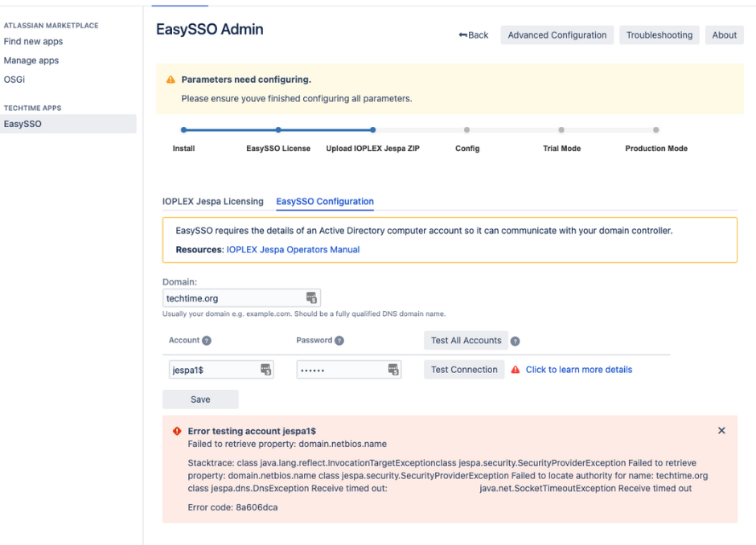
Task: Open Manage apps in sidebar
Action: 31,60
